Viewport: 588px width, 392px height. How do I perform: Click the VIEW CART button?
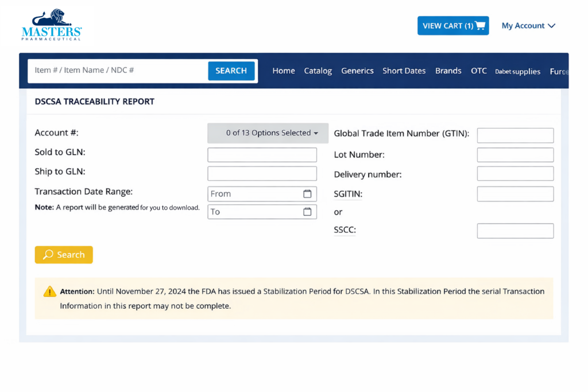coord(453,26)
